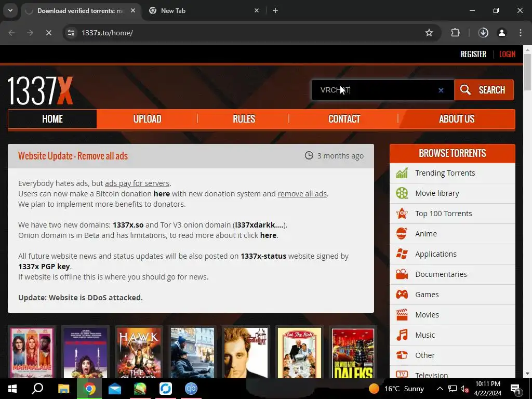Open qBittorrent from the taskbar
532x399 pixels.
(191, 389)
